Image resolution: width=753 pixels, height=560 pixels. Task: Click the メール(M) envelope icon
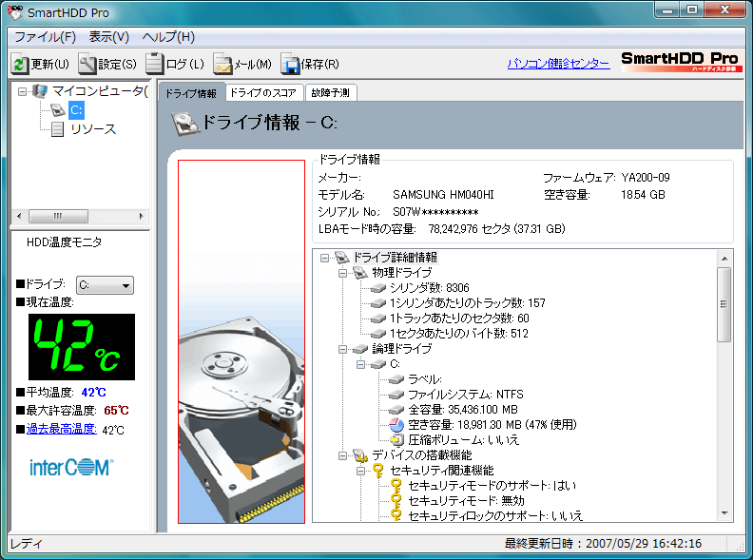tap(222, 64)
